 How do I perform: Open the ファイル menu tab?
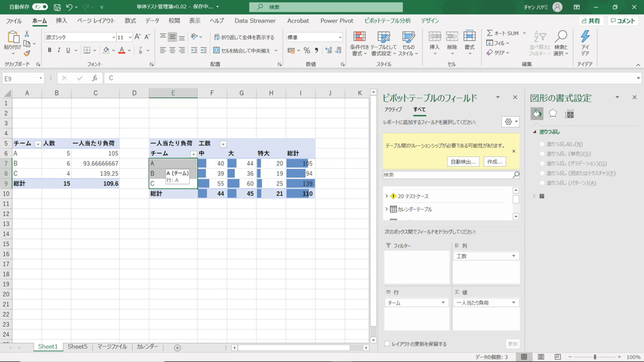13,21
